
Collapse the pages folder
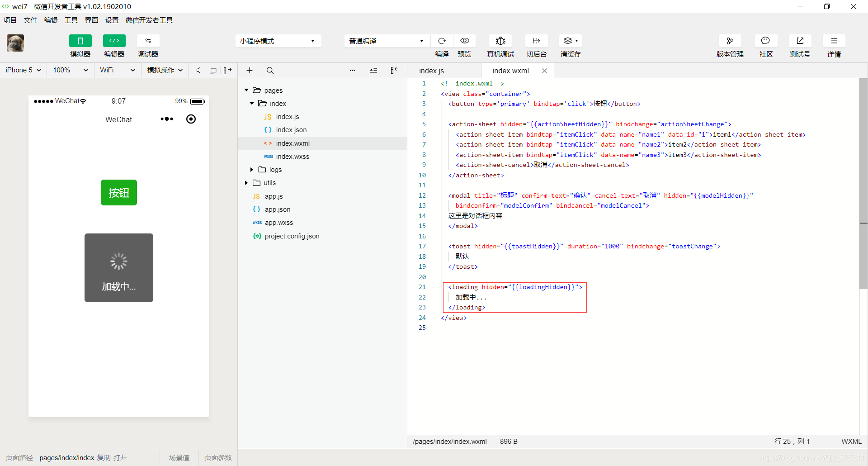246,90
